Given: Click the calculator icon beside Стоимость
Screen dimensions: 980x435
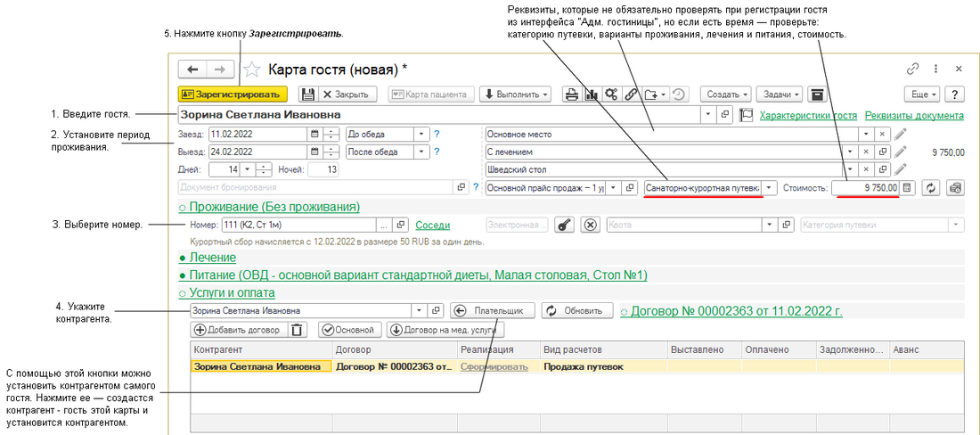Looking at the screenshot, I should point(908,188).
